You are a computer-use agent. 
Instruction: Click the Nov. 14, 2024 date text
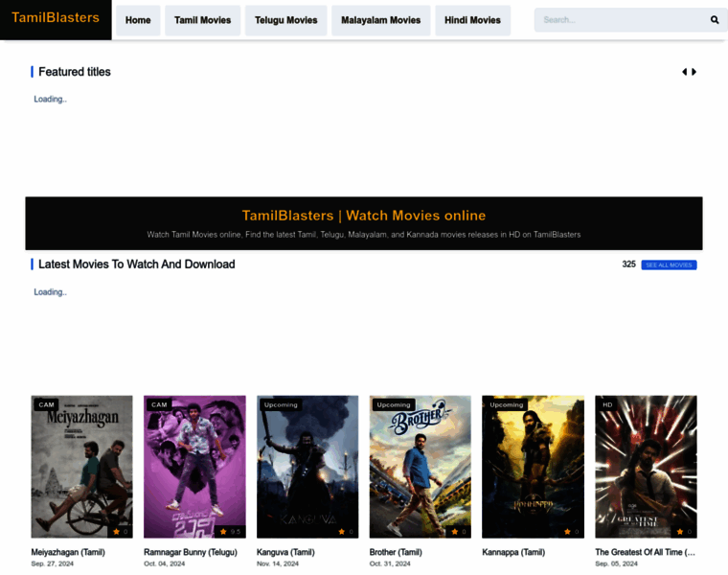click(278, 563)
